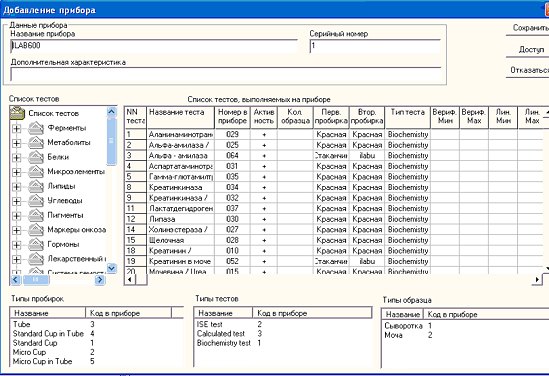This screenshot has height=376, width=549.
Task: Click the Втор. пробирка column header
Action: (367, 117)
